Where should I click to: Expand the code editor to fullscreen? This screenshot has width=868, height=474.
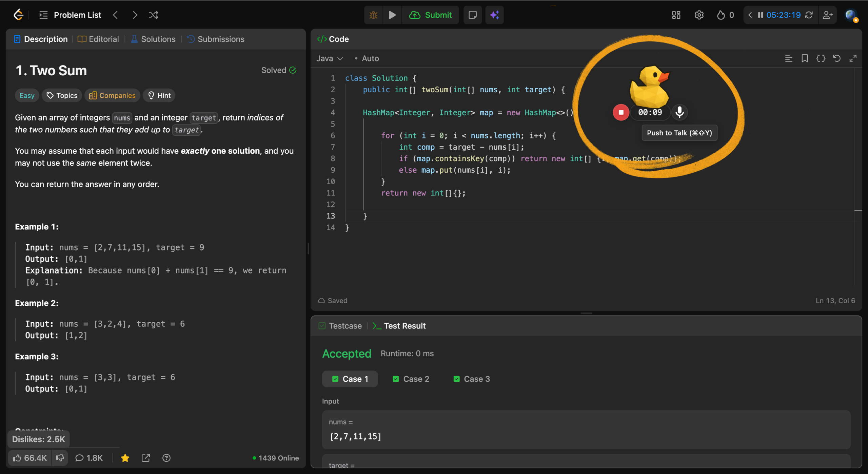pyautogui.click(x=853, y=58)
